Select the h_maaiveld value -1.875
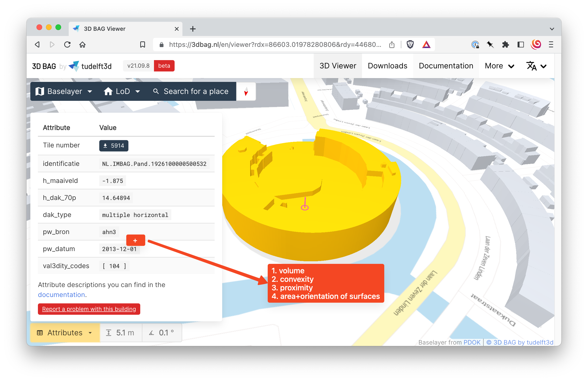Screen dimensions: 588x381 [x=113, y=181]
